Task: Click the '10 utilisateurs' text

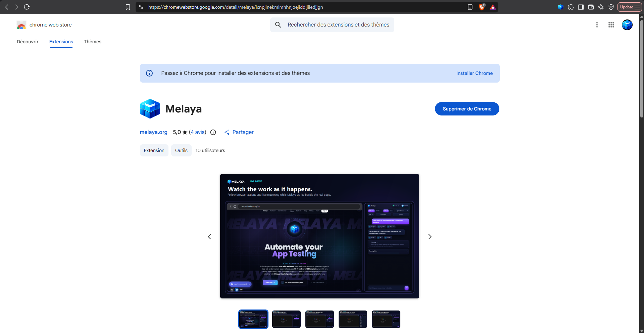Action: [210, 150]
